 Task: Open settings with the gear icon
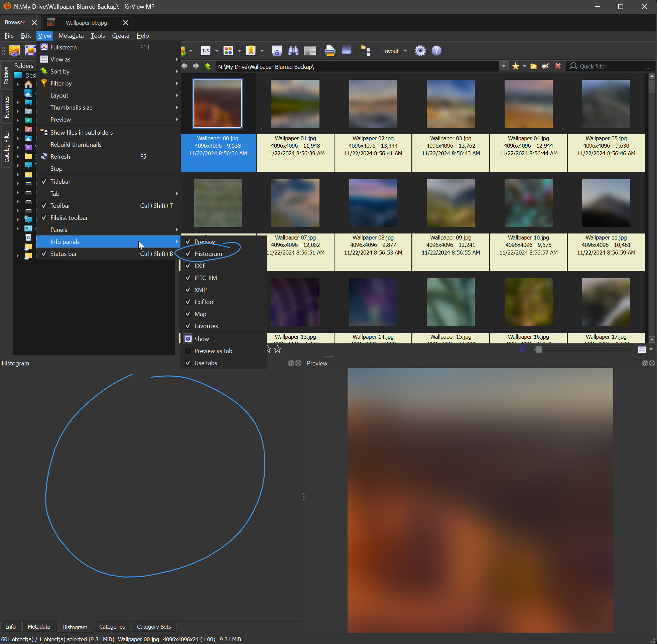[420, 51]
